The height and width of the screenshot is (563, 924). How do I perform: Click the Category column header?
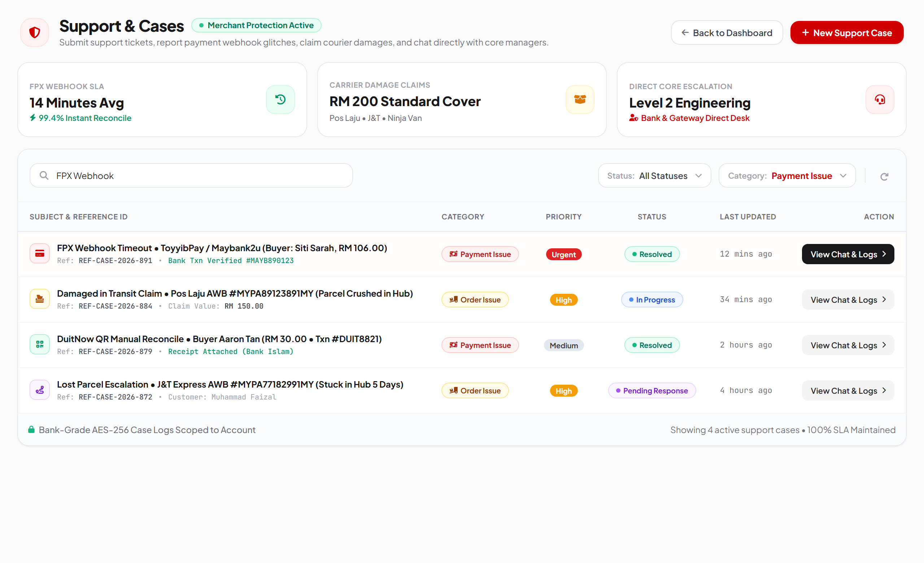(462, 216)
